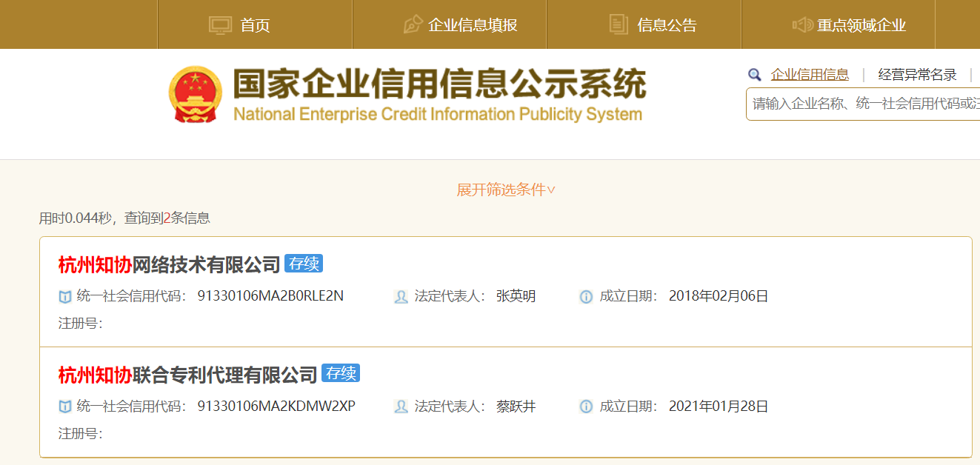This screenshot has width=980, height=465.
Task: Click the magnifier icon beside 企业信用信息
Action: click(x=755, y=75)
